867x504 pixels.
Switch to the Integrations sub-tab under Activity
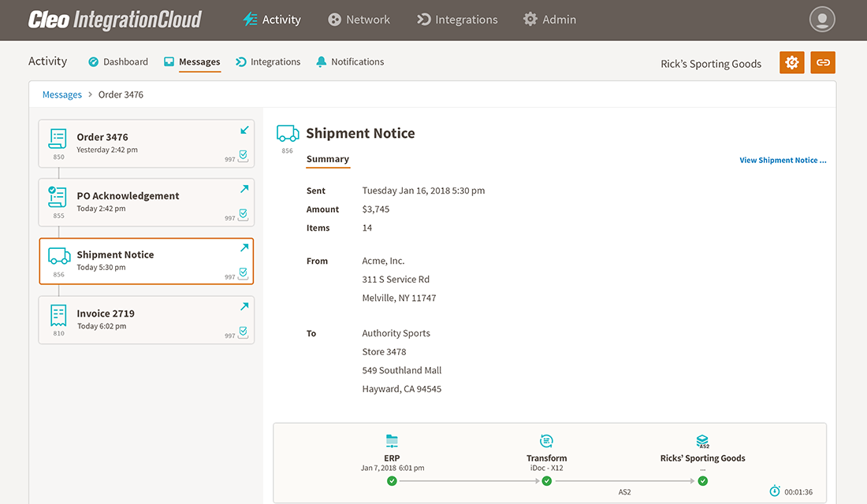point(268,62)
